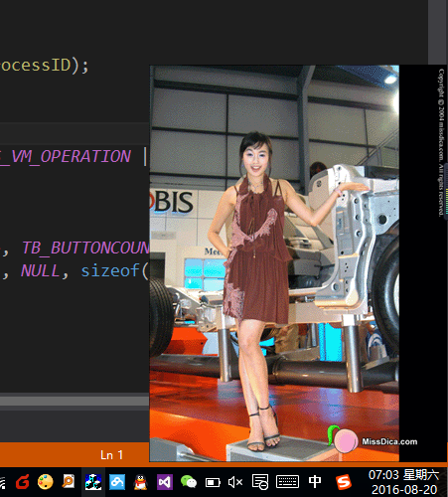Open QQ penguin icon in taskbar

click(x=140, y=482)
